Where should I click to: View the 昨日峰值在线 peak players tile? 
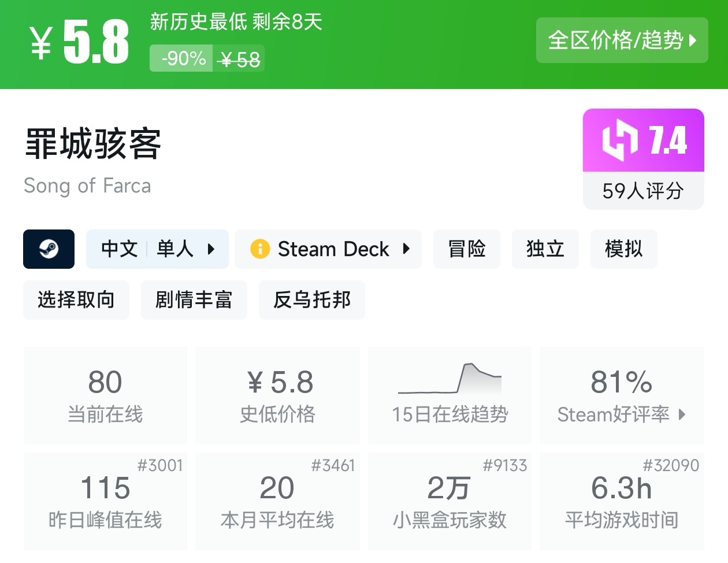click(x=105, y=501)
